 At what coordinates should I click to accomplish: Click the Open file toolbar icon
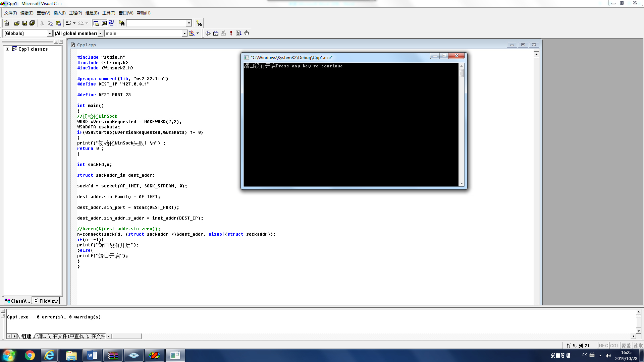point(17,23)
